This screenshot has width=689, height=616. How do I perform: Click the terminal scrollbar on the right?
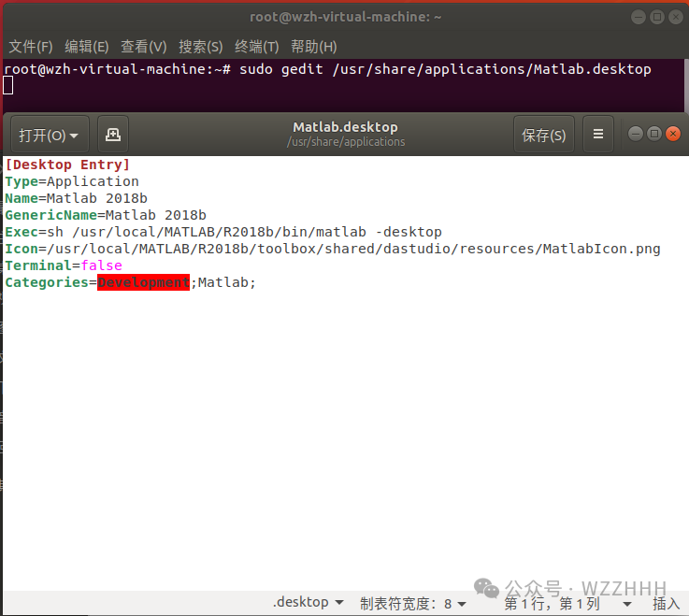[x=686, y=85]
